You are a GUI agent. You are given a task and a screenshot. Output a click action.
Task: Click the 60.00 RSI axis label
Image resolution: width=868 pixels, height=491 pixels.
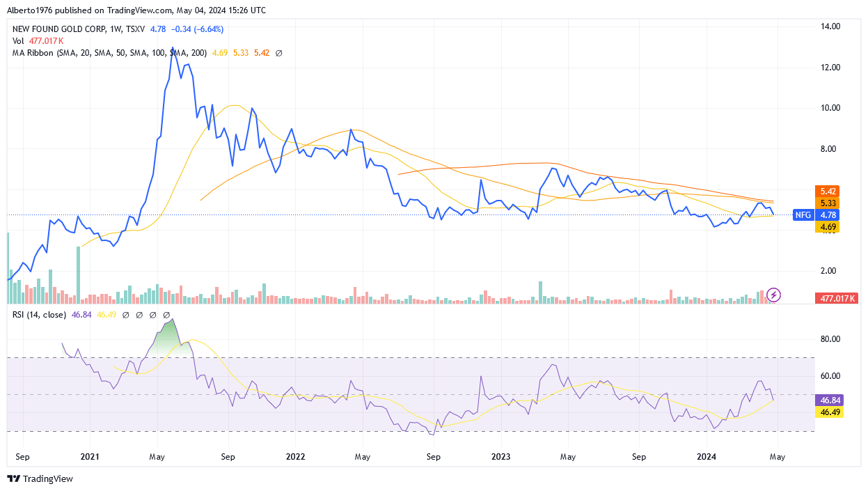point(831,376)
